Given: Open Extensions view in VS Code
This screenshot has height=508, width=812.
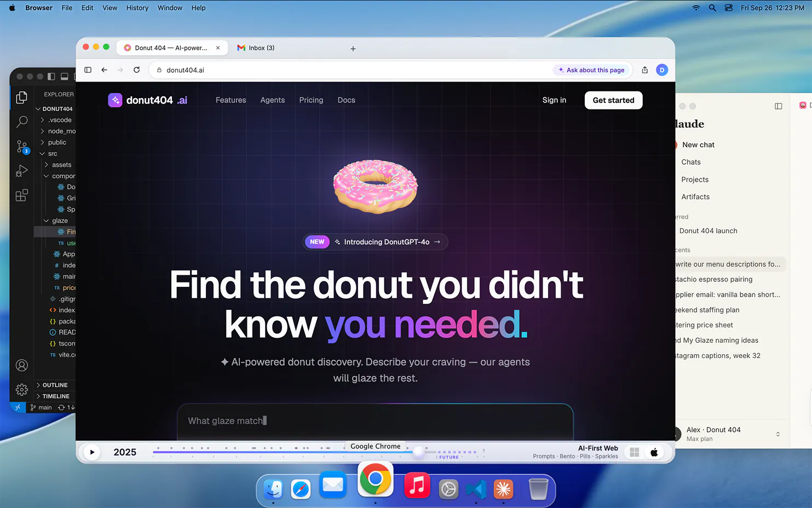Looking at the screenshot, I should click(x=22, y=195).
